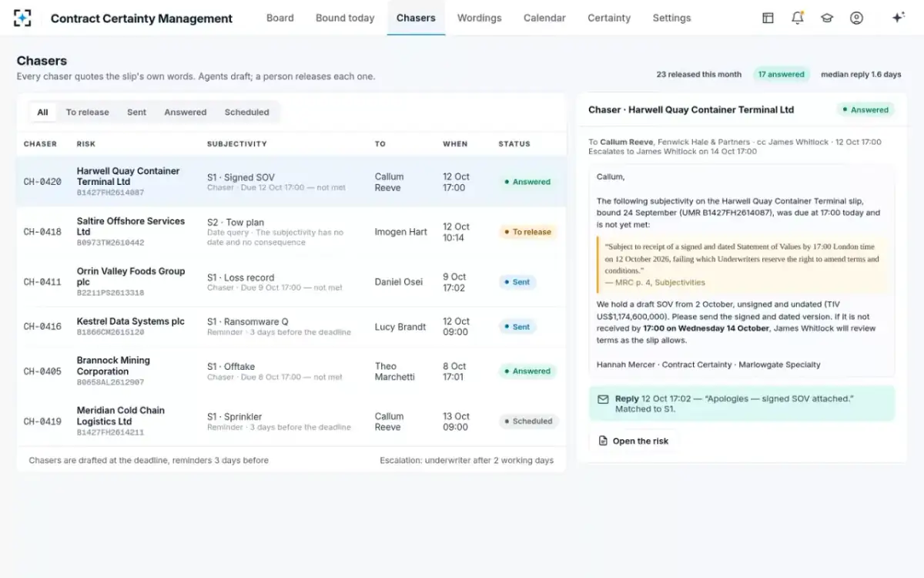Screen dimensions: 924x578
Task: Select the All filter
Action: 42,112
